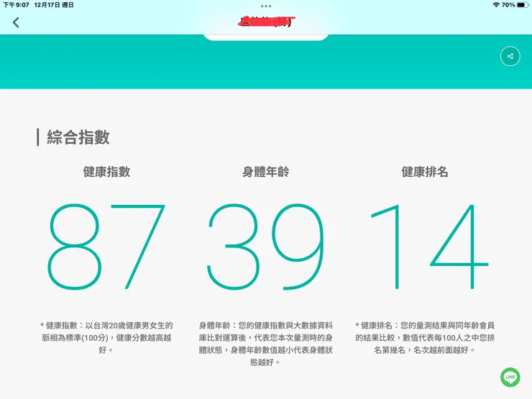The height and width of the screenshot is (399, 532).
Task: Tap the body age value 39
Action: click(266, 247)
